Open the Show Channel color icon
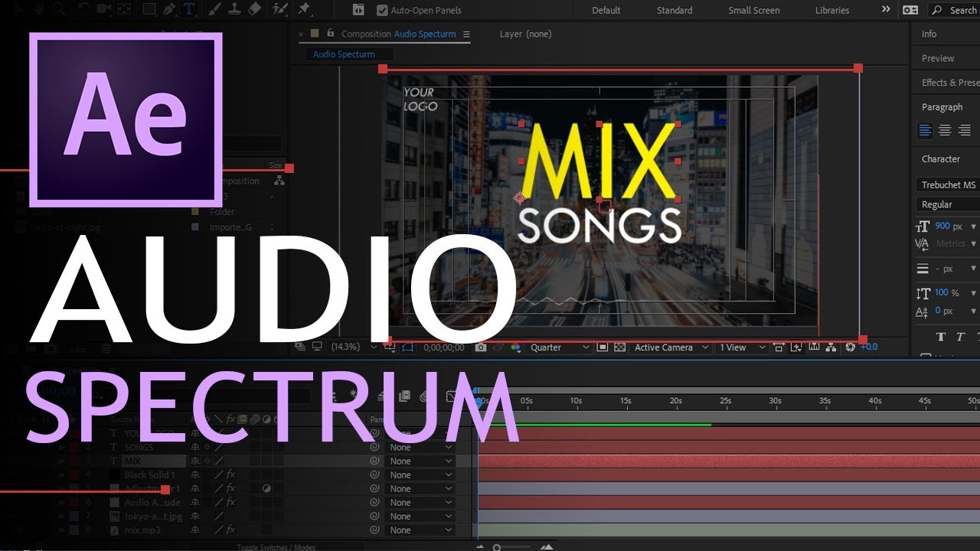980x551 pixels. pyautogui.click(x=515, y=347)
